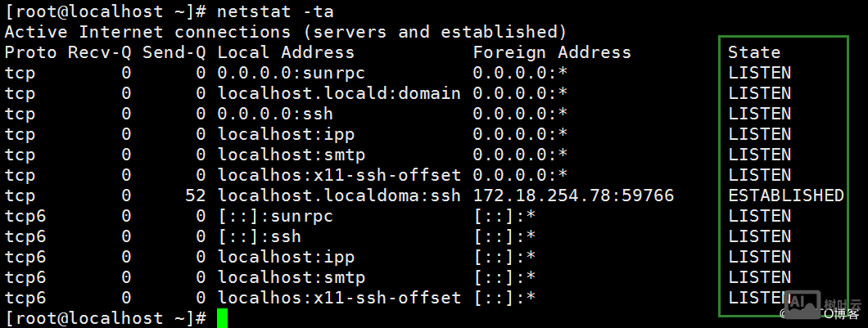The width and height of the screenshot is (868, 328).
Task: Click the 'Proto' column header
Action: 31,52
